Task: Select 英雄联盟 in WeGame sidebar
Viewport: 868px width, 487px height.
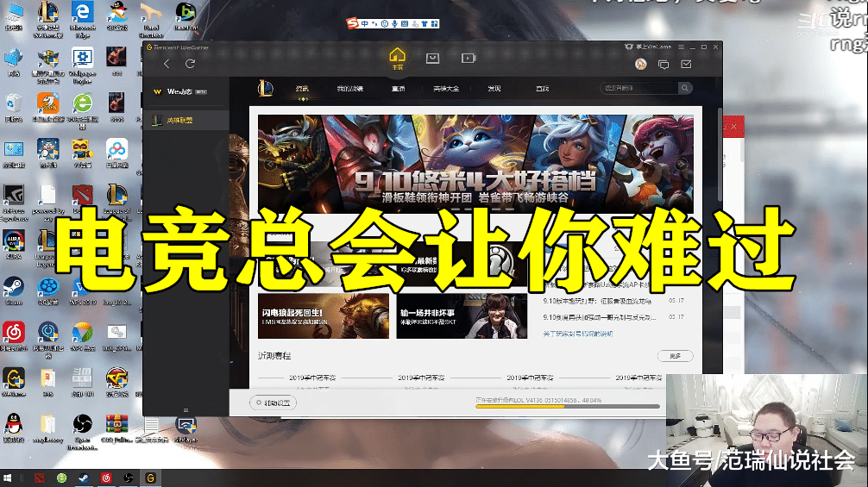Action: pyautogui.click(x=186, y=120)
